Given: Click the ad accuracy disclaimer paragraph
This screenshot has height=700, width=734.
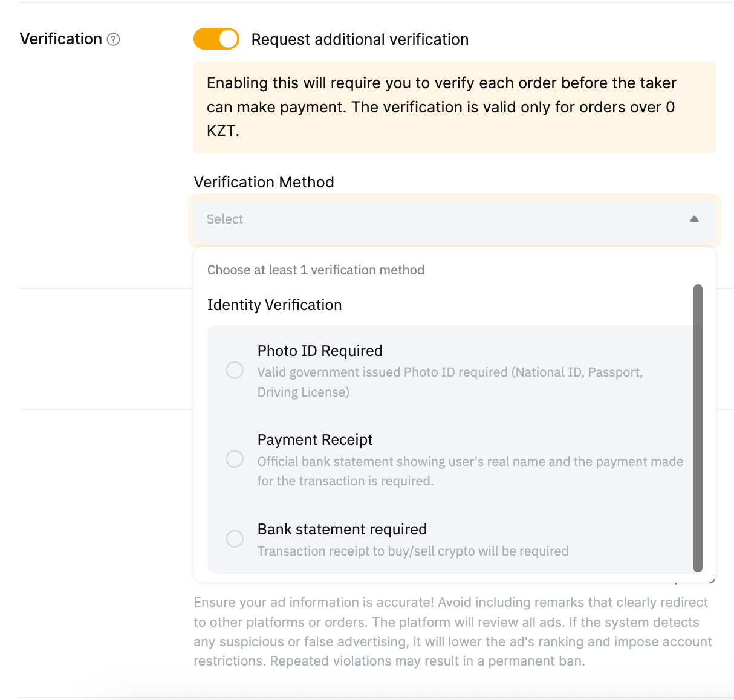Looking at the screenshot, I should [x=453, y=632].
